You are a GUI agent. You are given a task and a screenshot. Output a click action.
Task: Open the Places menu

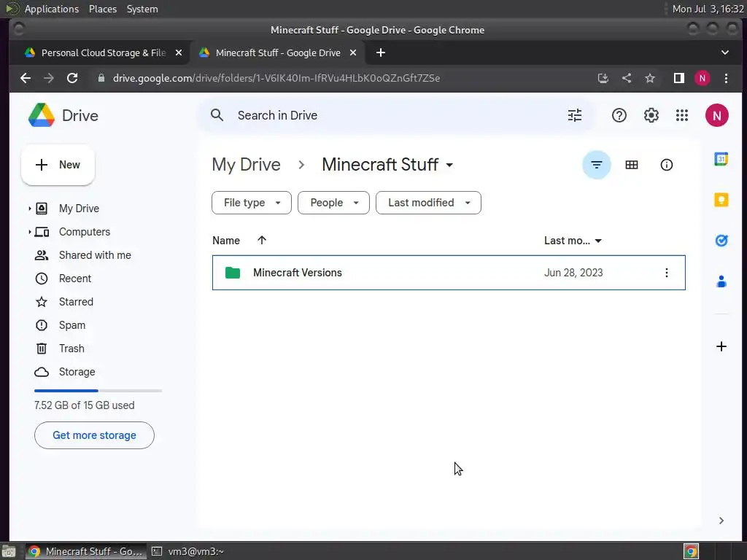[x=102, y=9]
